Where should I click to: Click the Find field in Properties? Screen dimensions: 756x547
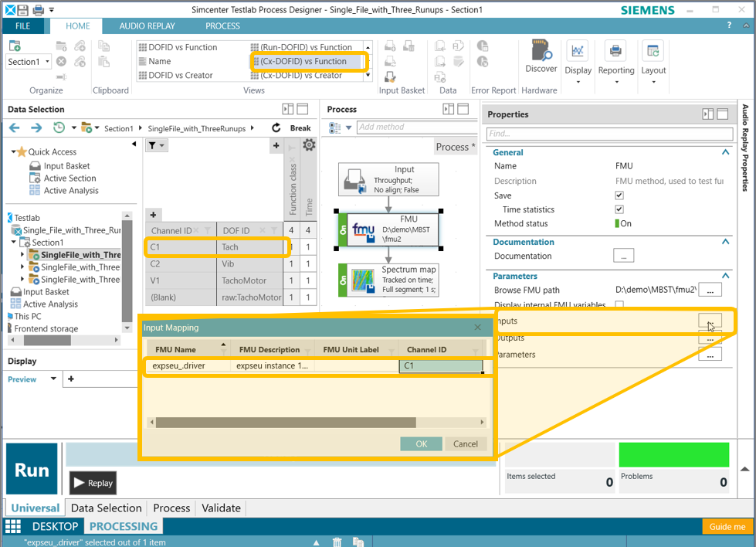click(609, 134)
